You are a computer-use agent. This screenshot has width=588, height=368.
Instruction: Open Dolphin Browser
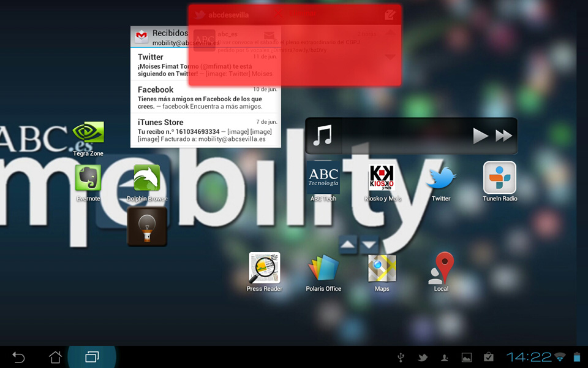click(x=147, y=178)
